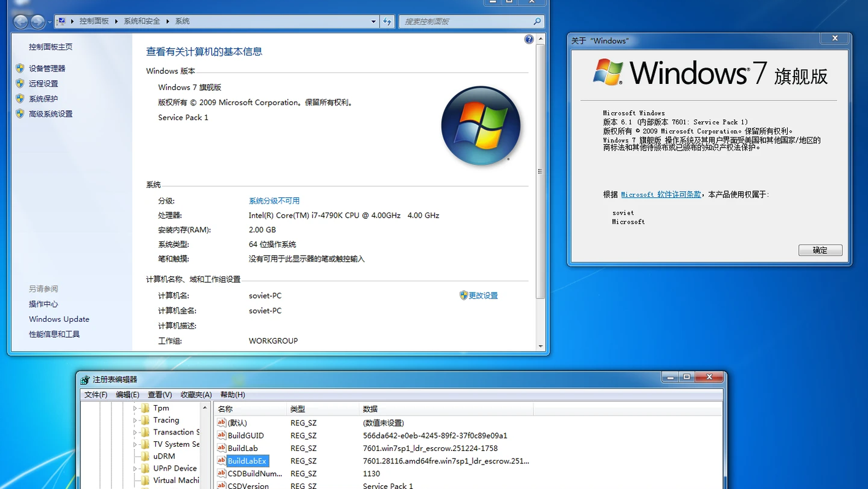This screenshot has width=868, height=489.
Task: Expand the TV System Se... registry key
Action: 135,444
